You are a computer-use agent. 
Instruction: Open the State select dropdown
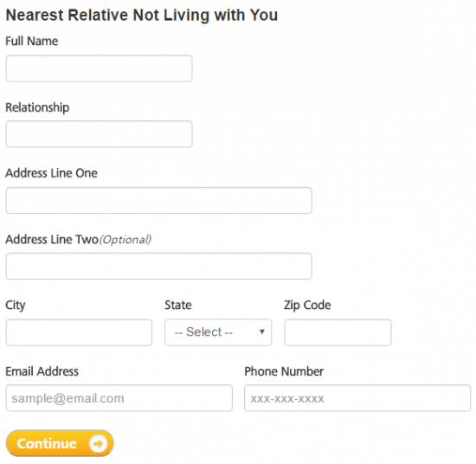[x=218, y=332]
